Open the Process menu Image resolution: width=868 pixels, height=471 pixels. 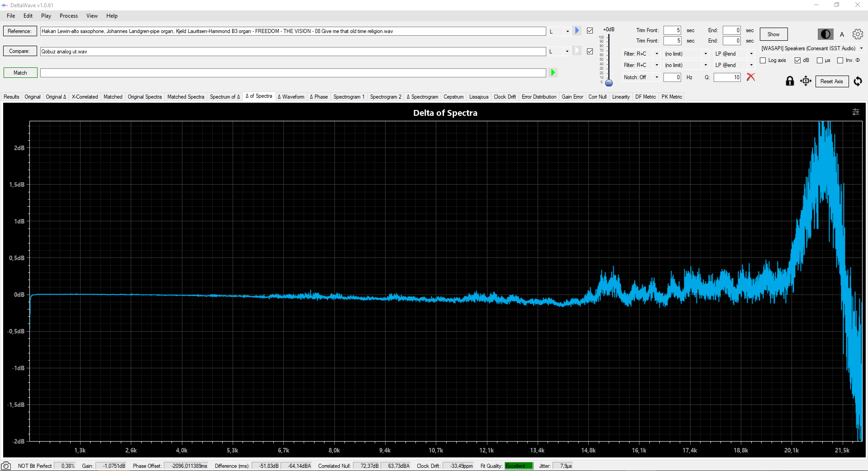(69, 15)
